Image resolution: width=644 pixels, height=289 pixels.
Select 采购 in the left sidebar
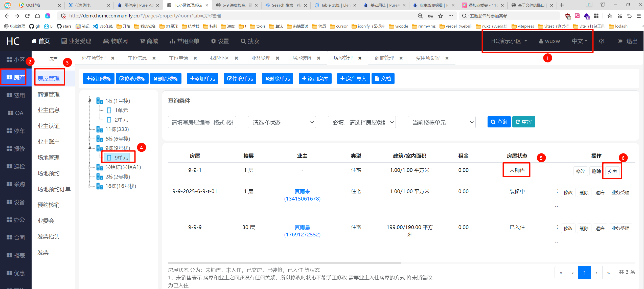(16, 184)
